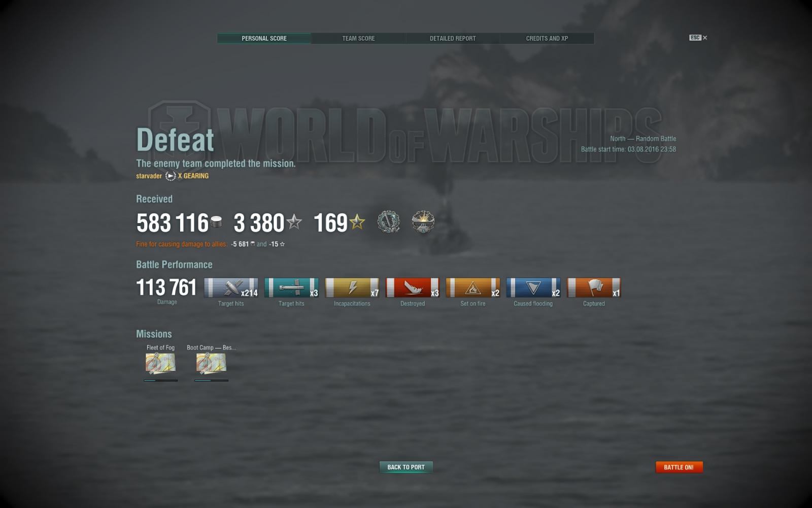This screenshot has width=812, height=508.
Task: Open the Detailed Report tab
Action: click(x=453, y=38)
